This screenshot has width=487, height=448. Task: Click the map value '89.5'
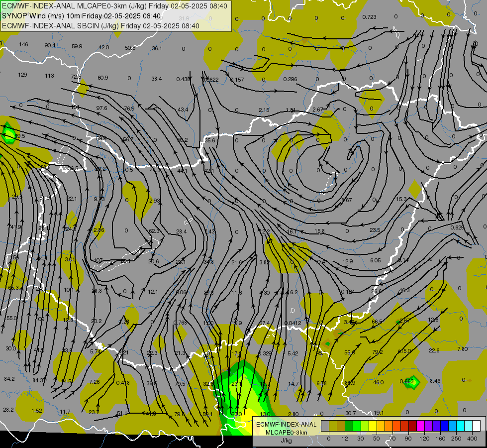19,136
